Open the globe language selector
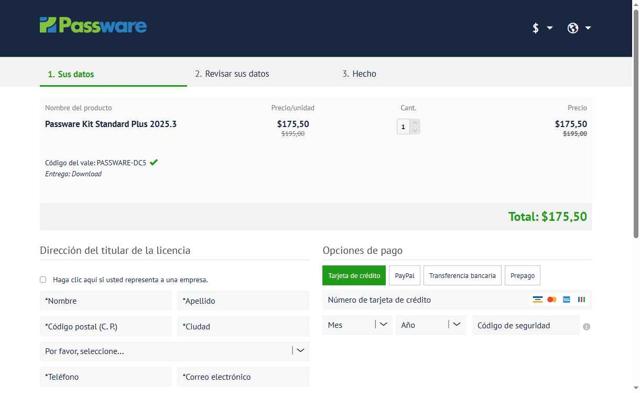 [578, 28]
